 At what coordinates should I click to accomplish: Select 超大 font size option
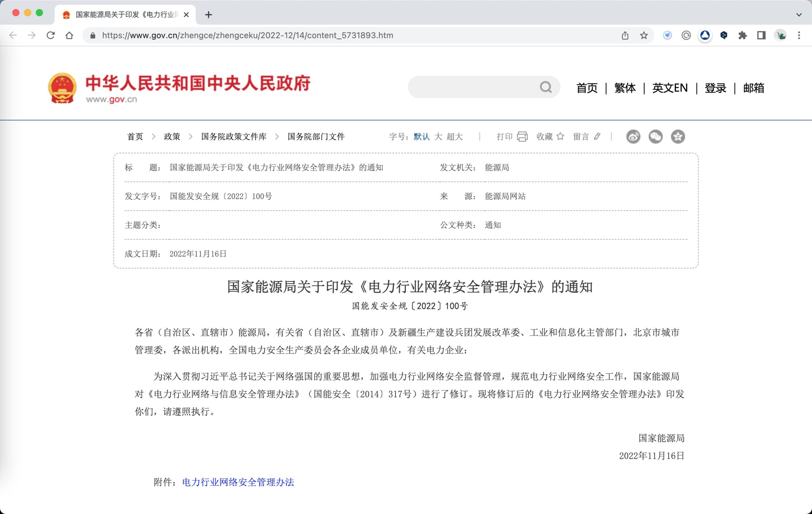pyautogui.click(x=455, y=136)
